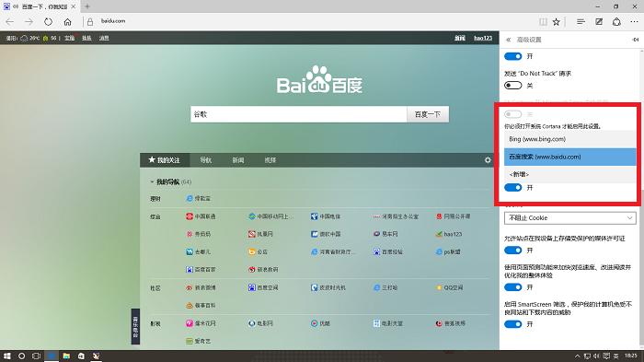Open the gear settings icon on navigation bar
This screenshot has height=362, width=644.
[488, 160]
